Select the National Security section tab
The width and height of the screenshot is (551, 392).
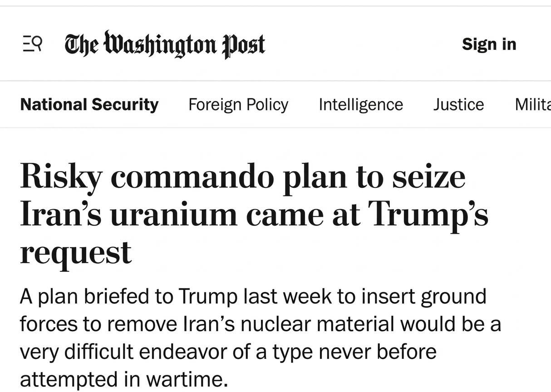pyautogui.click(x=89, y=105)
